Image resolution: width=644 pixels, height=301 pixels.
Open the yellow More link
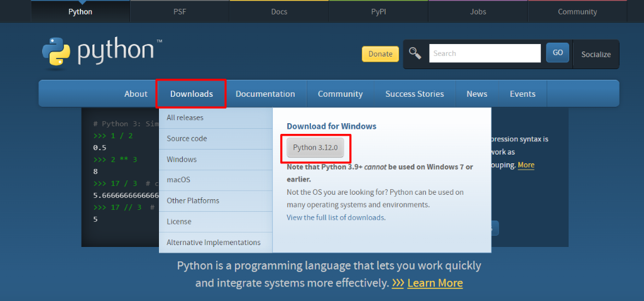(526, 165)
